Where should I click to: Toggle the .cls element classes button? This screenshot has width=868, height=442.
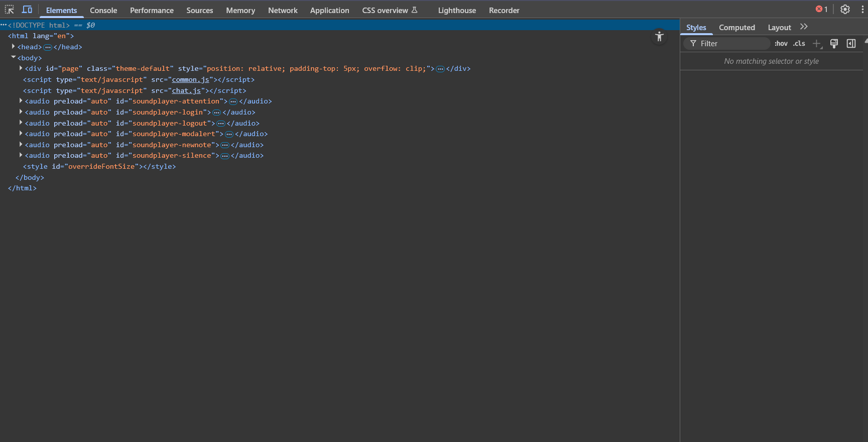click(799, 44)
